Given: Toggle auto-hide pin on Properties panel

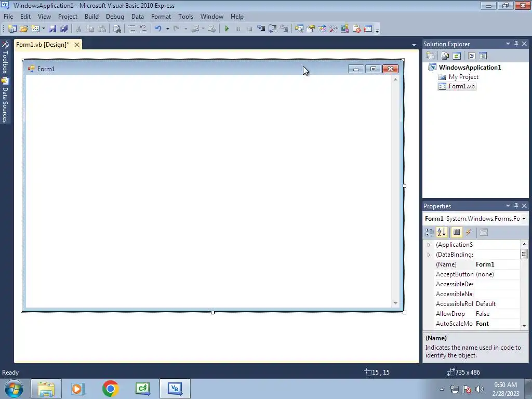Looking at the screenshot, I should pyautogui.click(x=516, y=206).
